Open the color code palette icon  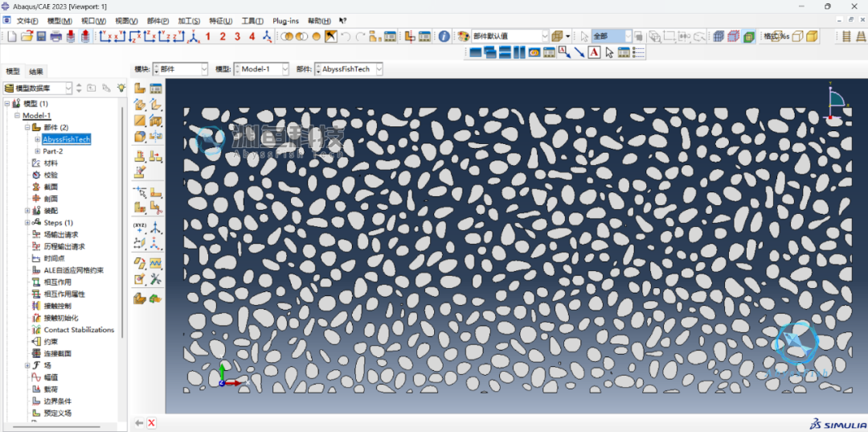click(x=464, y=36)
